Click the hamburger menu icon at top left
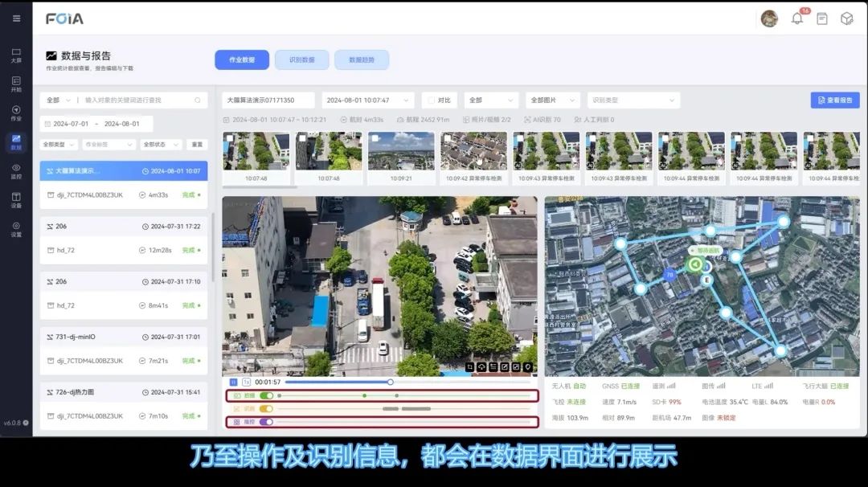Viewport: 868px width, 487px height. (16, 18)
